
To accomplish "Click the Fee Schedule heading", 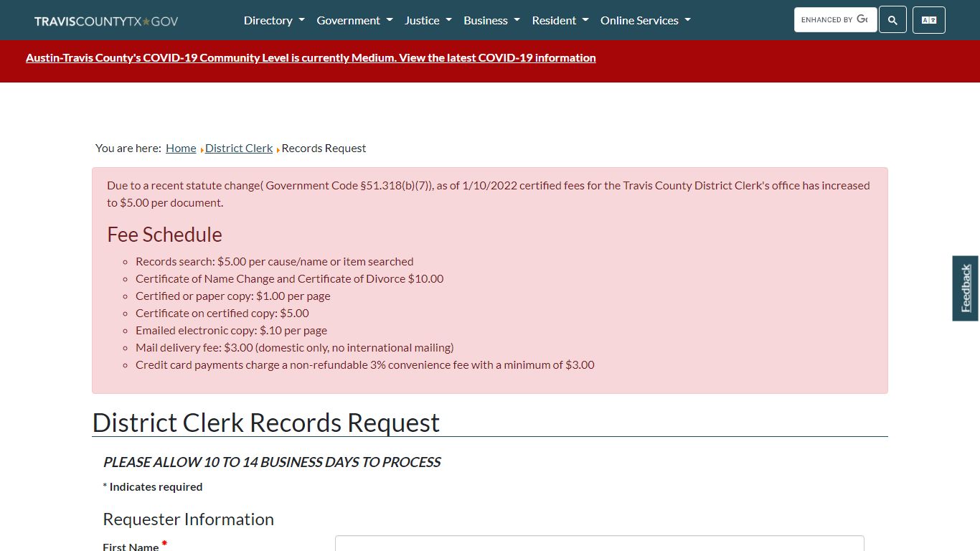I will [x=164, y=235].
